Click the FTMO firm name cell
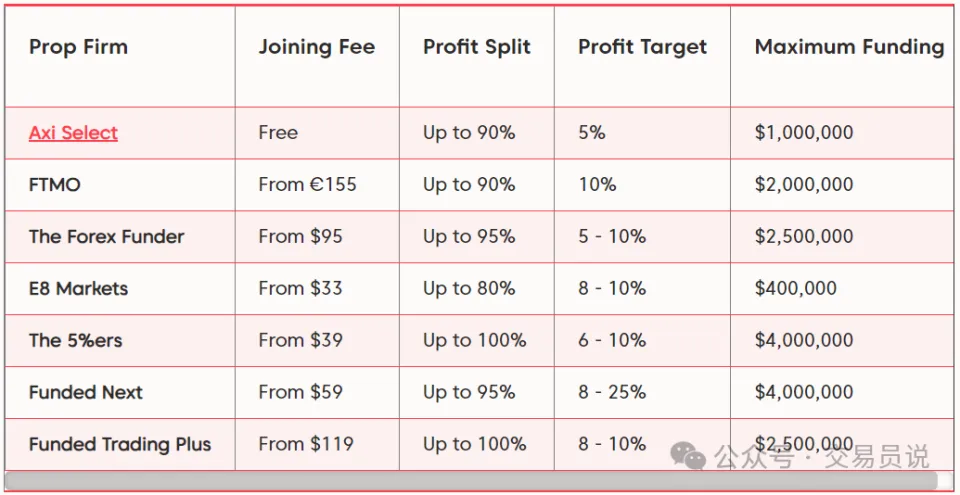 click(x=55, y=185)
